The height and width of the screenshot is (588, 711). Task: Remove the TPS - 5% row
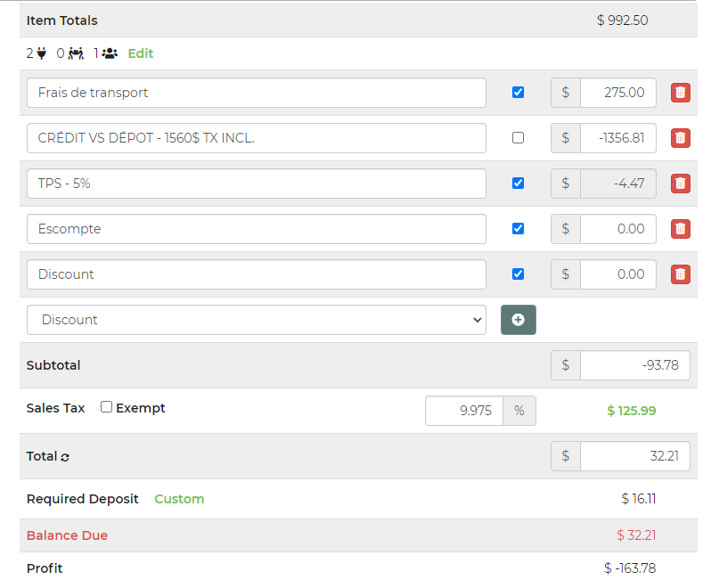(680, 184)
